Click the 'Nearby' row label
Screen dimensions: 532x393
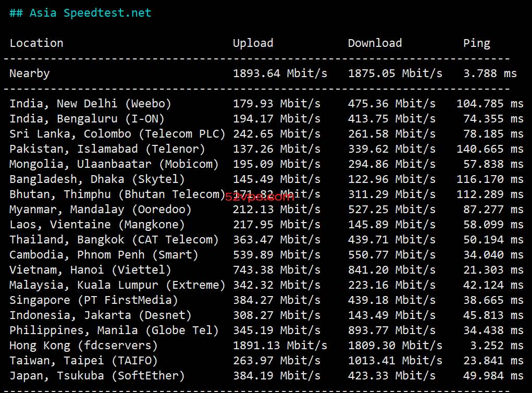click(x=30, y=73)
